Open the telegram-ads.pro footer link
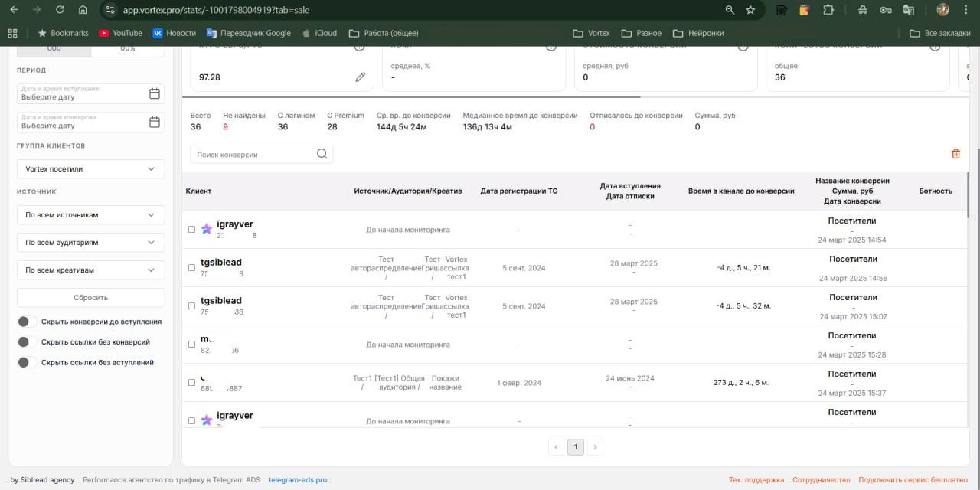 [298, 480]
